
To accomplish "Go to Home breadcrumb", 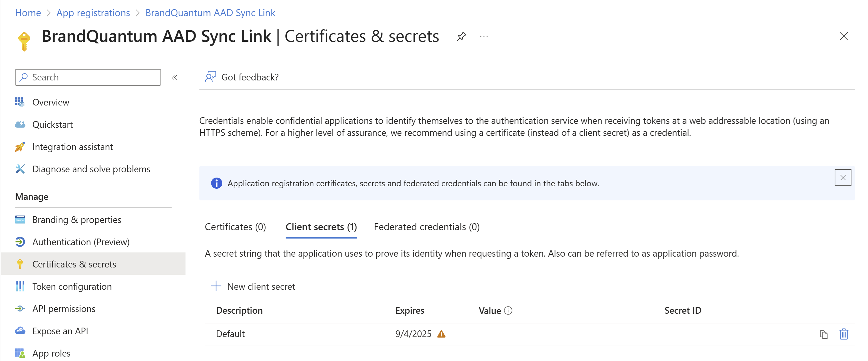I will pyautogui.click(x=28, y=13).
